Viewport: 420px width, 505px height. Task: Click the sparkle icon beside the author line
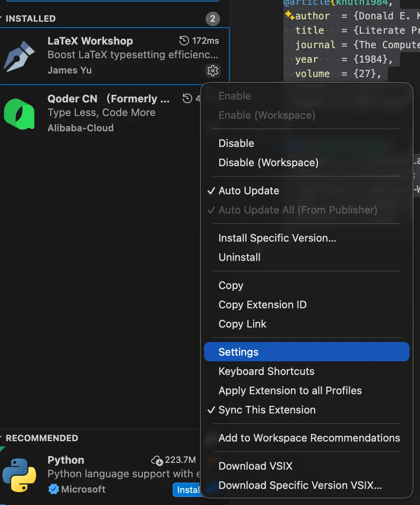pyautogui.click(x=290, y=15)
